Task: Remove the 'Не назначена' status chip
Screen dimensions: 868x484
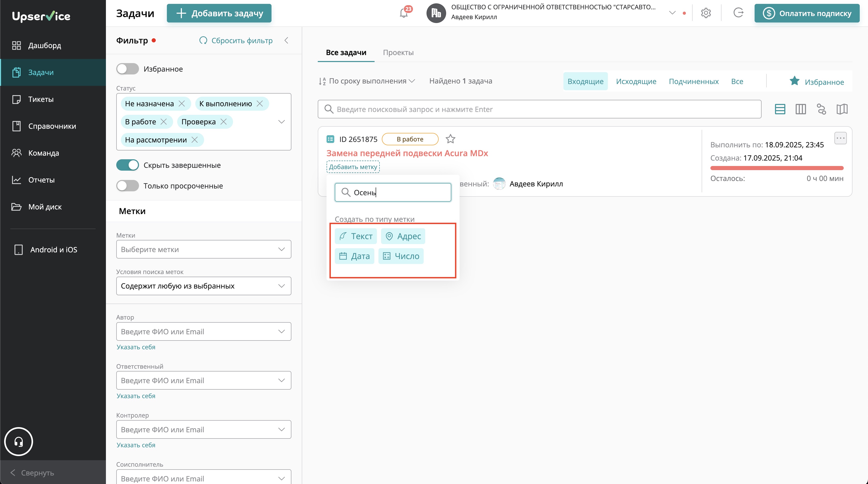Action: coord(182,103)
